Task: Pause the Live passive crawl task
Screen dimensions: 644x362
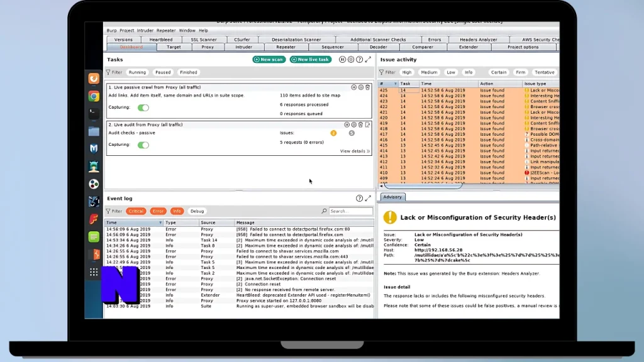Action: pos(353,87)
